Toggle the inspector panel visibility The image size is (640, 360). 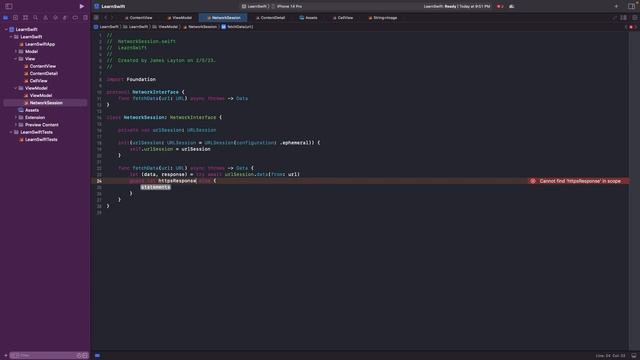(x=631, y=6)
